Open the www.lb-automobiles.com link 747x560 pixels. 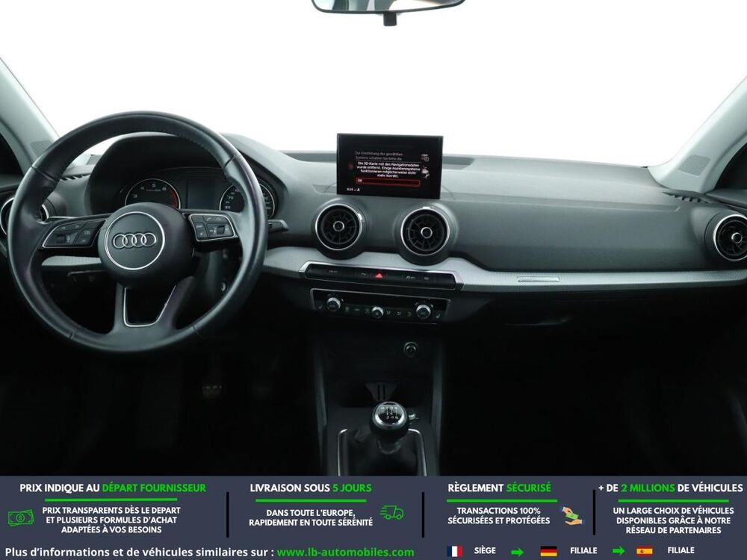pos(345,553)
